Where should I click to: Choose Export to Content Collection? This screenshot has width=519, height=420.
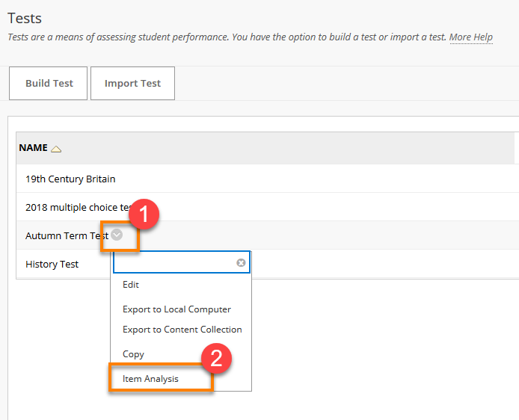click(x=182, y=330)
